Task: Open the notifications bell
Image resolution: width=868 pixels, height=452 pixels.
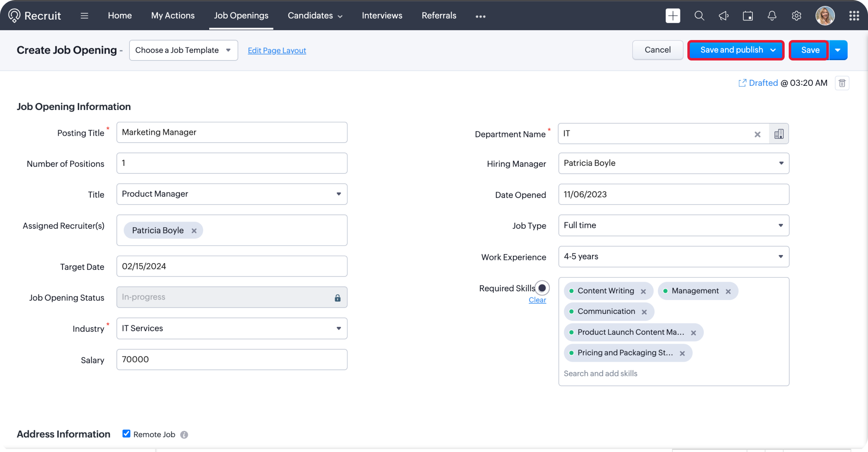Action: click(x=772, y=16)
